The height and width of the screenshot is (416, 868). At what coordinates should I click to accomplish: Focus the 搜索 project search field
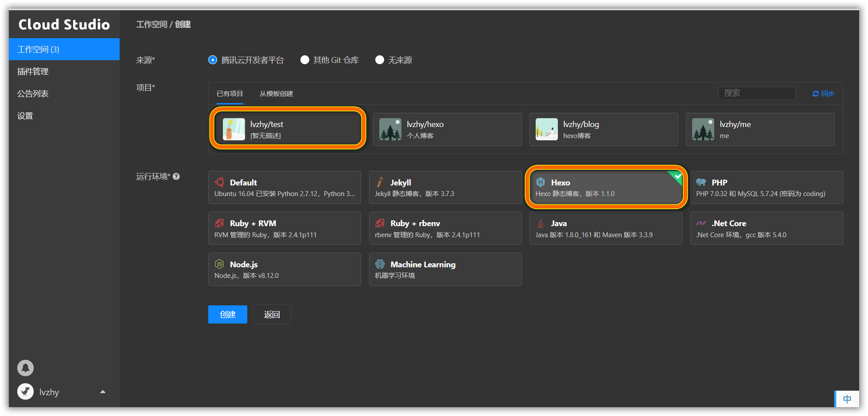[x=757, y=93]
